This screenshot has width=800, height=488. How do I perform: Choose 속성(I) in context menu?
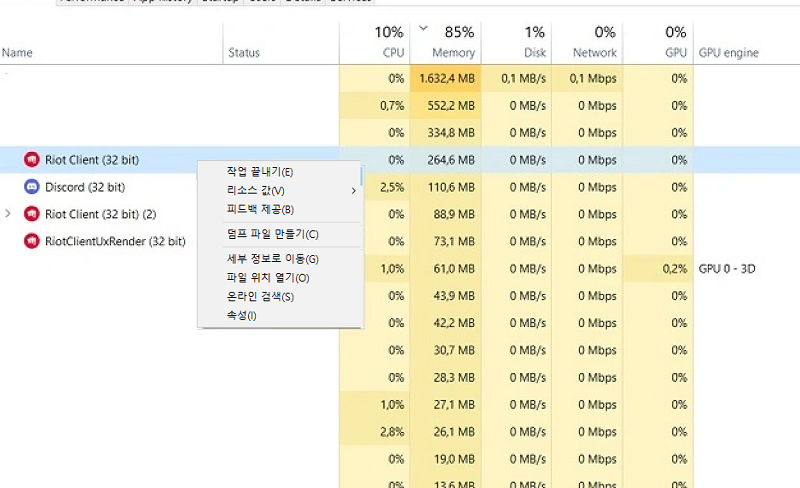click(x=241, y=315)
